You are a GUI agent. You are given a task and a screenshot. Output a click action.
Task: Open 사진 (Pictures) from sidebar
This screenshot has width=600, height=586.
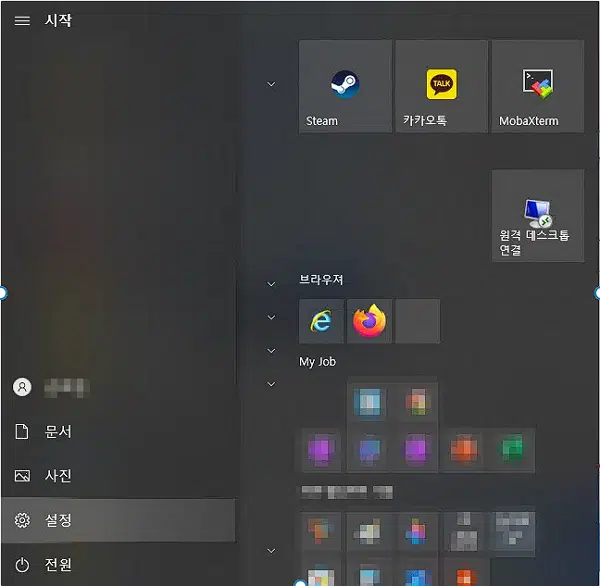119,476
